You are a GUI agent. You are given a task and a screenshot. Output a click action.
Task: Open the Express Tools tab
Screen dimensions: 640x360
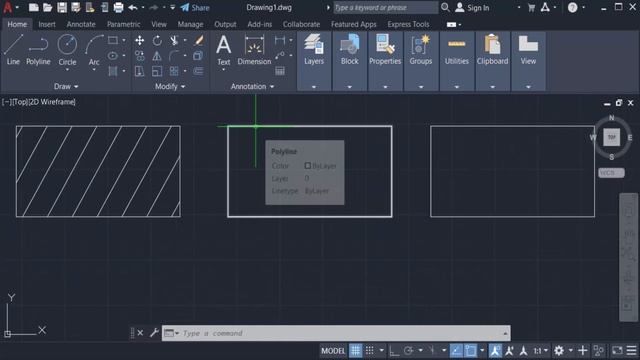[408, 24]
